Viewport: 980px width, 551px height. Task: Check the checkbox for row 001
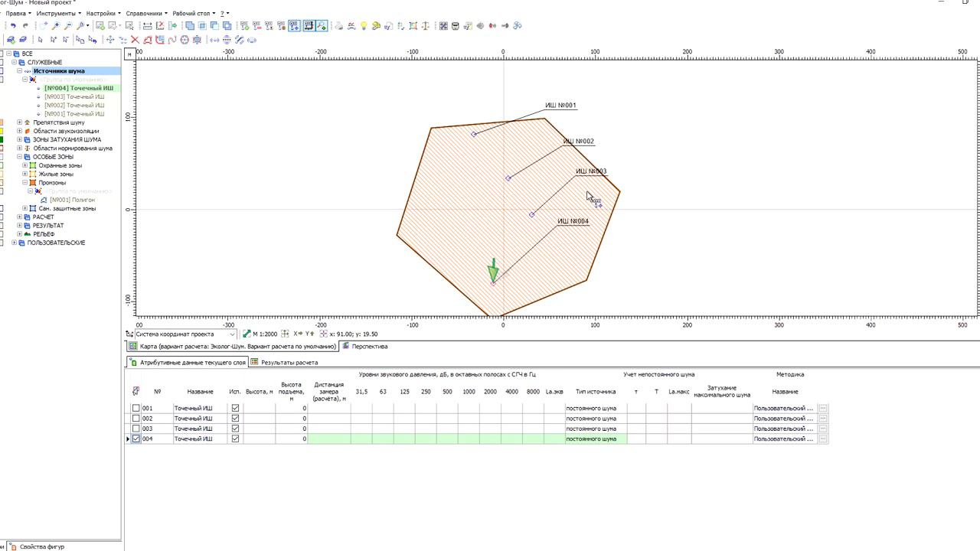(x=136, y=408)
